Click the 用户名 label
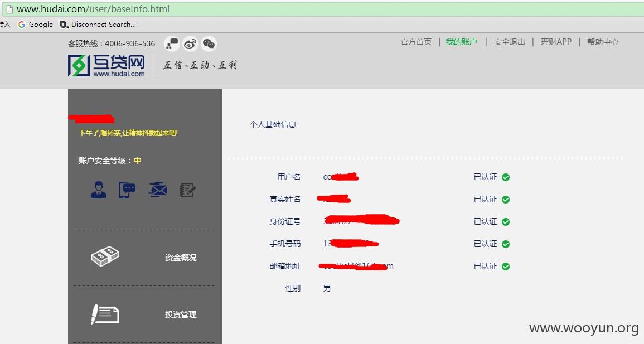 289,177
